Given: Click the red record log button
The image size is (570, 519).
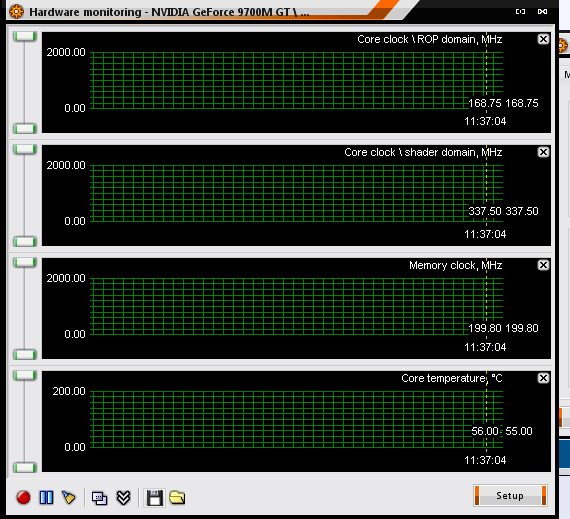Looking at the screenshot, I should (24, 497).
